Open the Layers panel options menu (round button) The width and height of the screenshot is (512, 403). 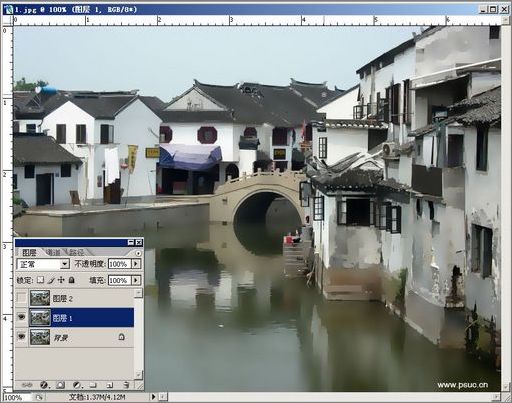138,253
